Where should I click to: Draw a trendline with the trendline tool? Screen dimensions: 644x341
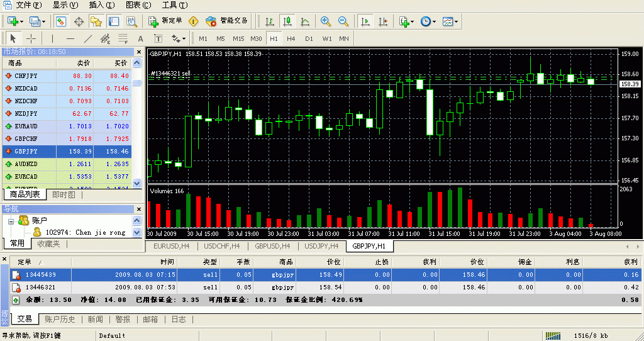pos(87,38)
